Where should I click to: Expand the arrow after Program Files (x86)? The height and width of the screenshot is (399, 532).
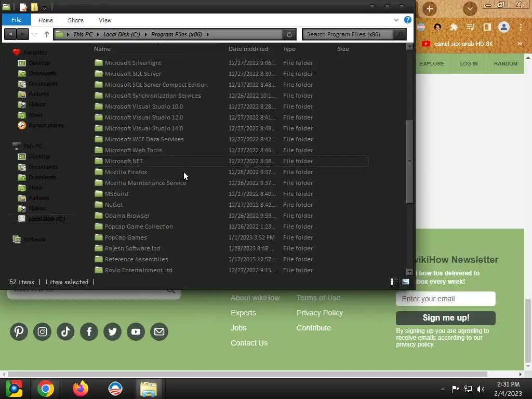tap(208, 34)
